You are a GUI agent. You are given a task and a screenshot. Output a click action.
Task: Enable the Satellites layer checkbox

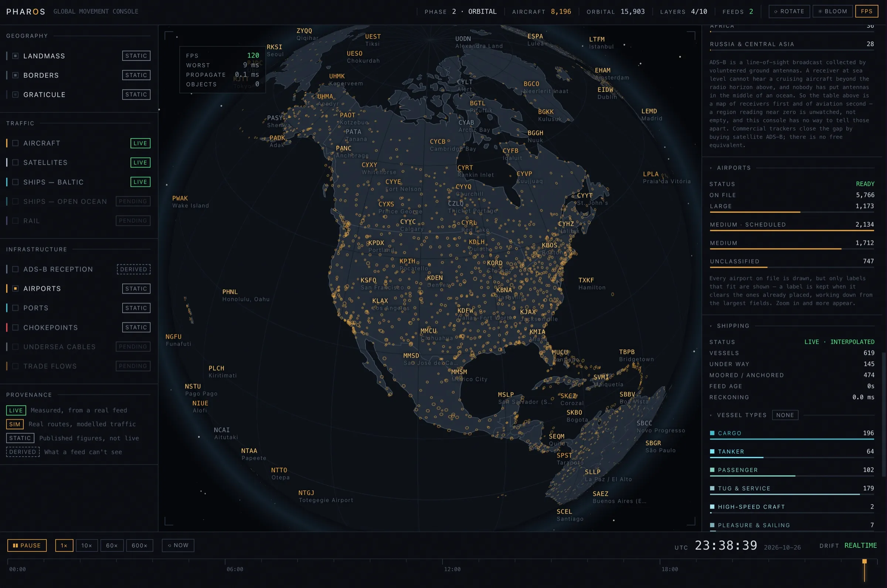point(16,163)
